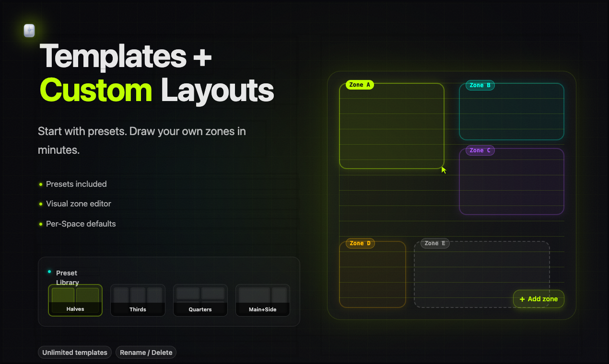
Task: Select the Quarters preset layout icon
Action: click(200, 300)
